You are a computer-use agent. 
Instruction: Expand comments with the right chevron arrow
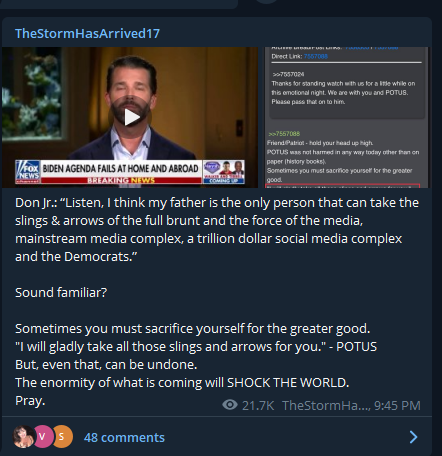click(413, 437)
